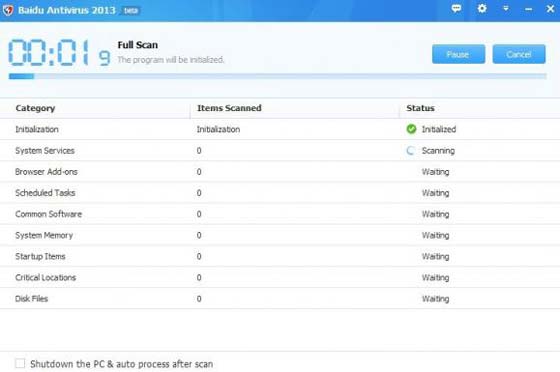Click the green Initialized checkmark icon
This screenshot has width=560, height=372.
(x=411, y=129)
